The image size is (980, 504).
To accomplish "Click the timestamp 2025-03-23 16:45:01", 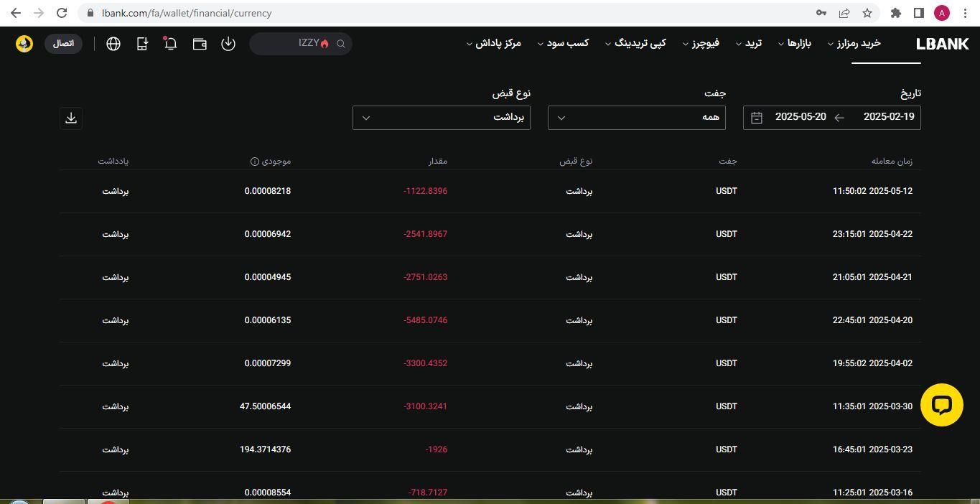I will (x=872, y=449).
